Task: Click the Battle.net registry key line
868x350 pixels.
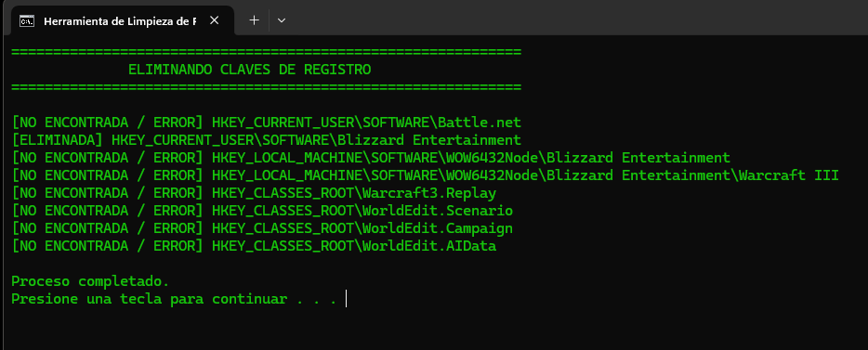Action: pos(267,123)
